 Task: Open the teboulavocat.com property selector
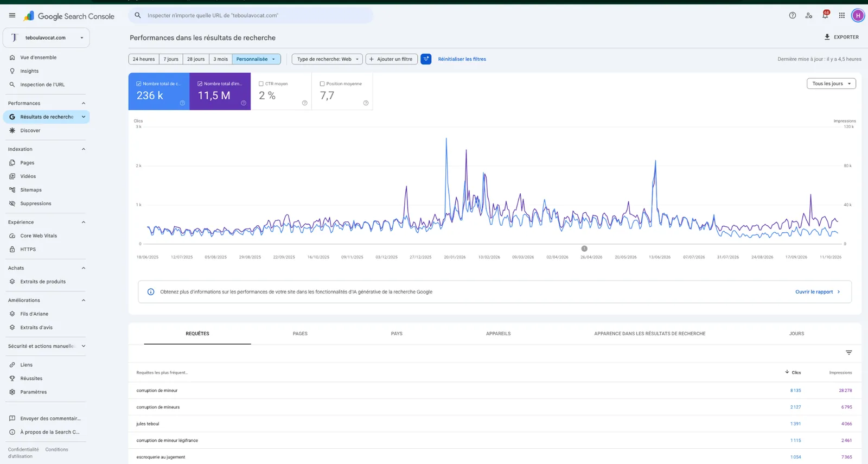click(x=46, y=38)
